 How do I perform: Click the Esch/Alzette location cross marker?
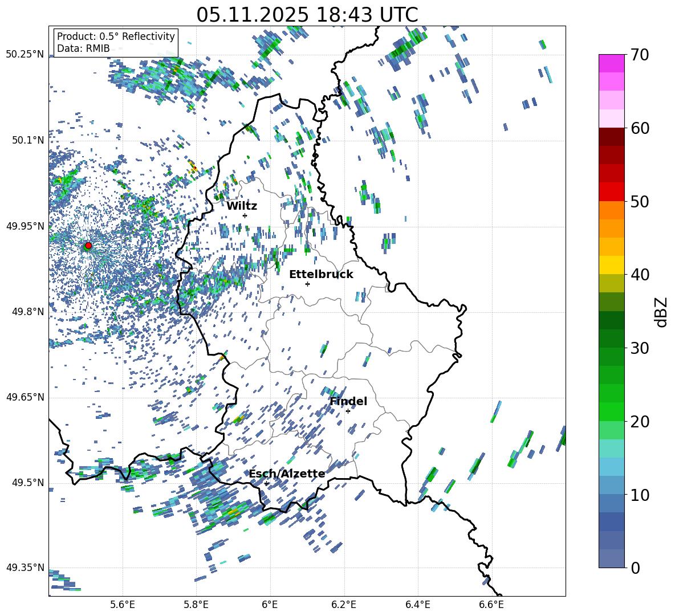click(x=266, y=483)
